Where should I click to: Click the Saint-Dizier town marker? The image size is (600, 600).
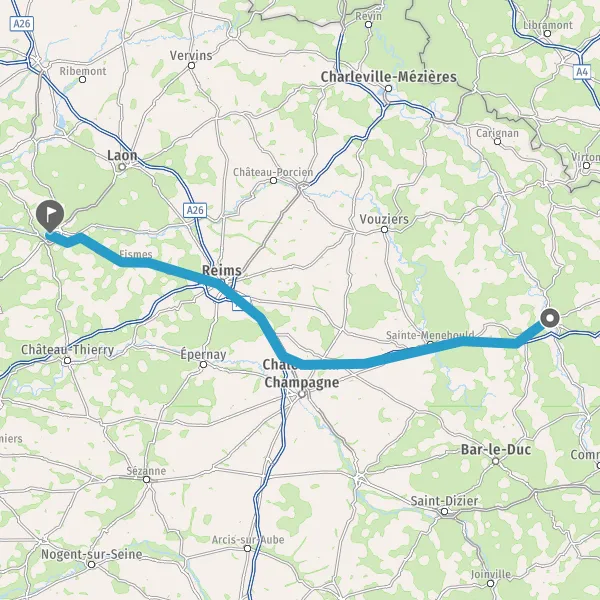pos(444,511)
